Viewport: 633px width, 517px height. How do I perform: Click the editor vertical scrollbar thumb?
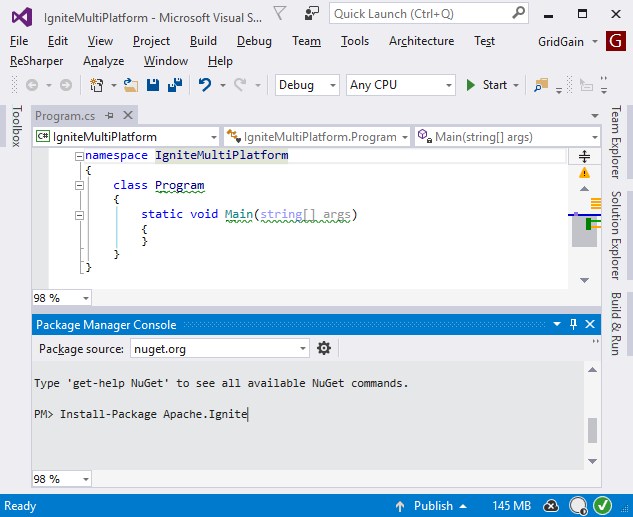click(584, 233)
